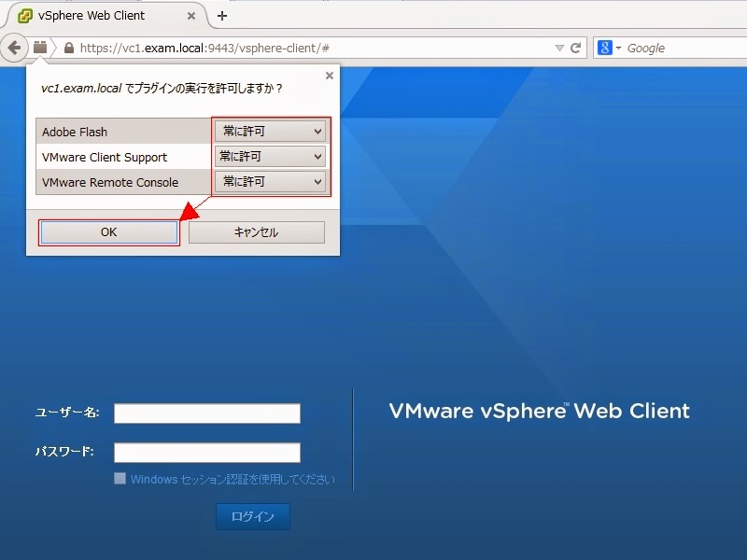Open the Google search engine selector

pyautogui.click(x=609, y=48)
